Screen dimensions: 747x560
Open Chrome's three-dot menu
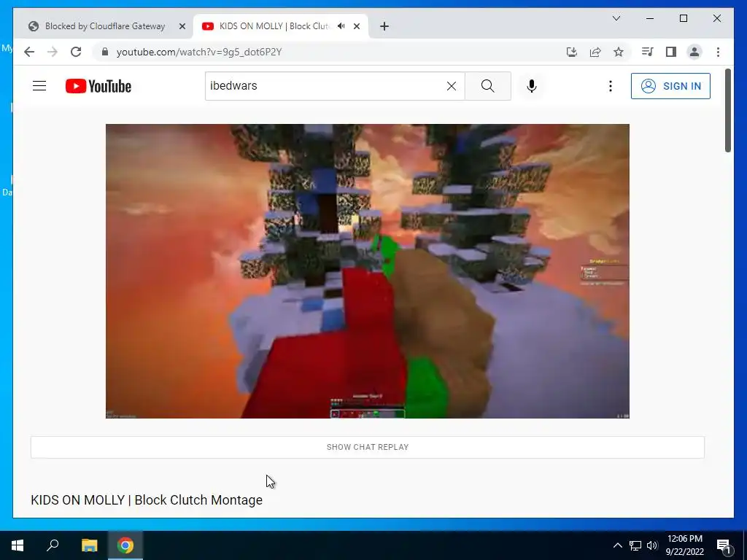click(x=718, y=52)
